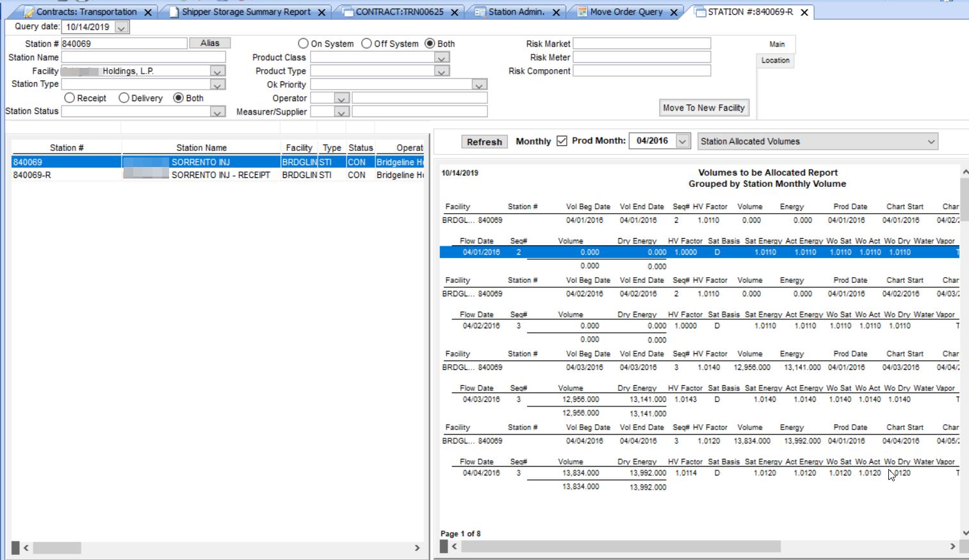Expand the Station Allocated Volumes dropdown
This screenshot has width=969, height=560.
(931, 141)
